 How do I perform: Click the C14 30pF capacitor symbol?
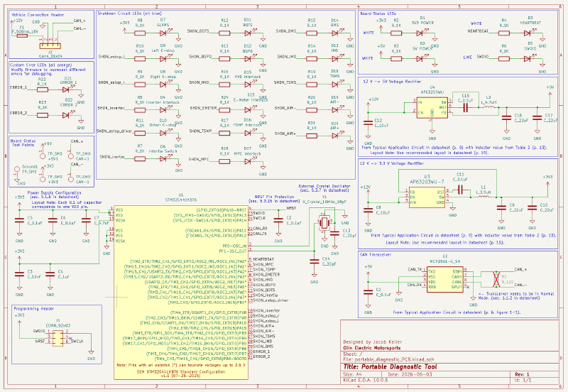click(314, 261)
